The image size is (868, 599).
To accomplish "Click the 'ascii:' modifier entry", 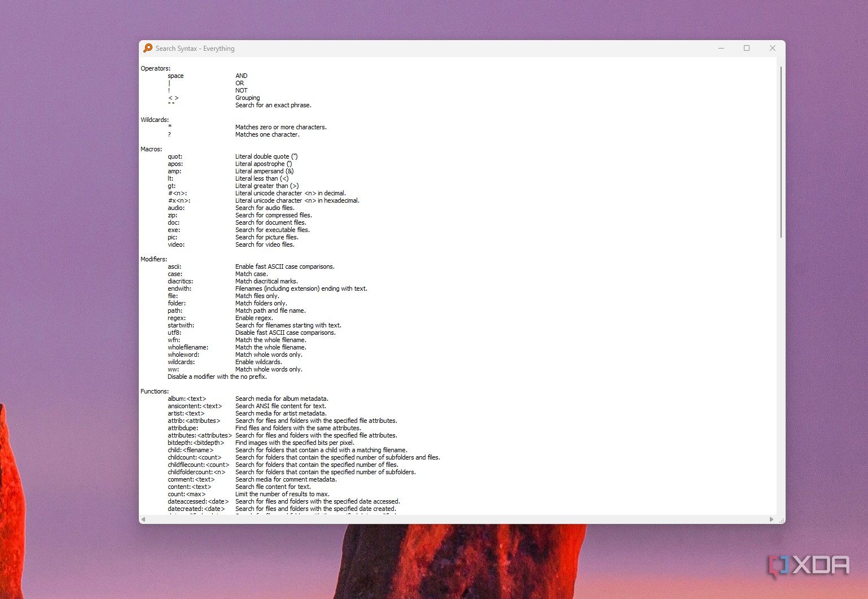I will [174, 266].
